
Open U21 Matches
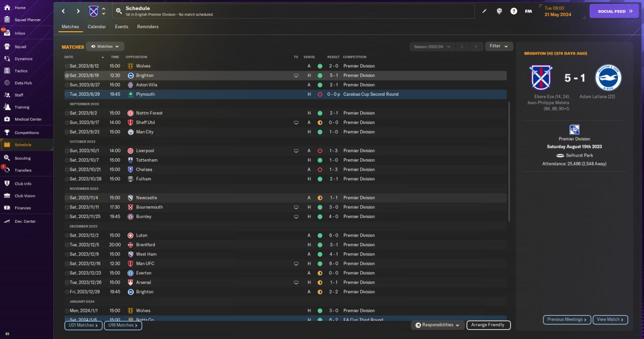(x=84, y=325)
